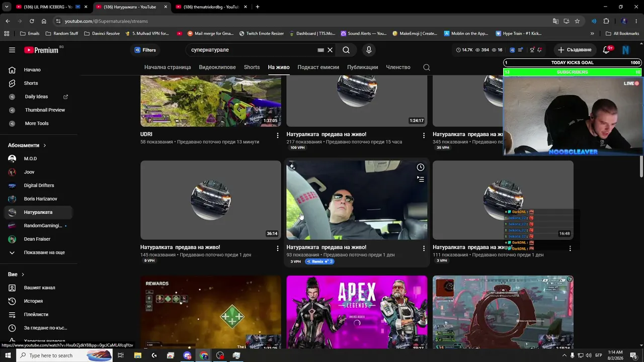This screenshot has height=362, width=644.
Task: Open the Shorts icon in the sidebar
Action: tap(12, 83)
